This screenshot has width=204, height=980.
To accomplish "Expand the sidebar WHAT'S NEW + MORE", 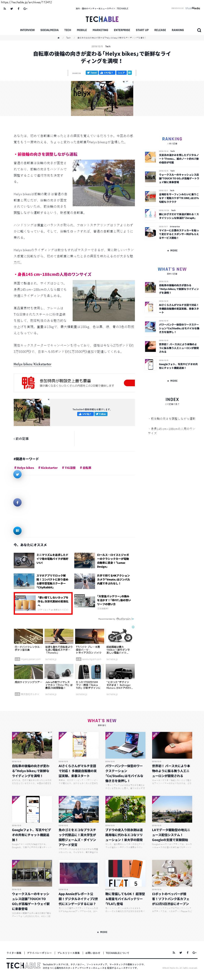I will coord(172,380).
